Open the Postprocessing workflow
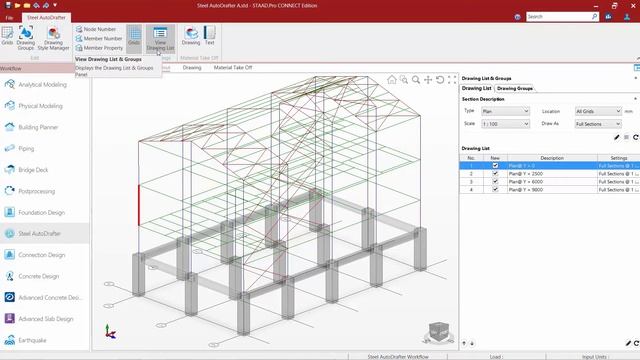The width and height of the screenshot is (640, 360). pyautogui.click(x=45, y=191)
